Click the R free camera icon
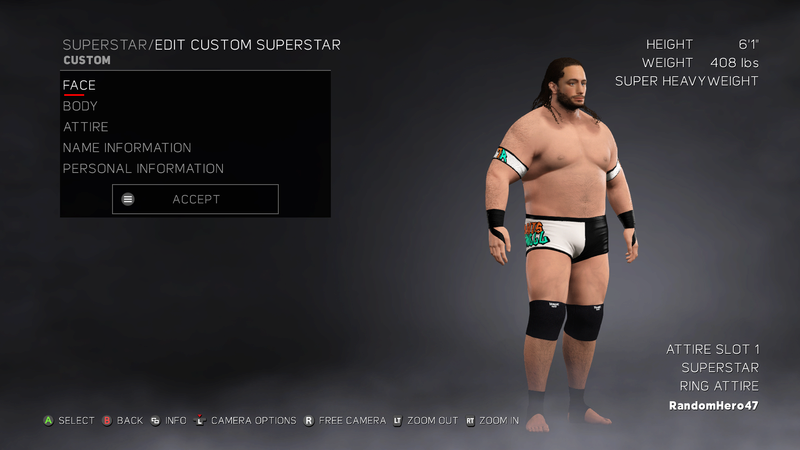This screenshot has width=800, height=450. [309, 420]
